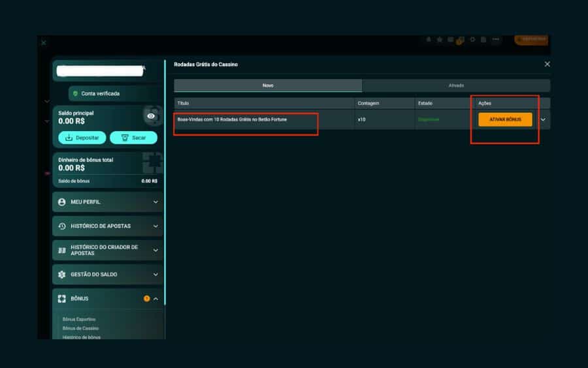This screenshot has height=368, width=588.
Task: Click the MEU PERFIL user icon
Action: (62, 202)
